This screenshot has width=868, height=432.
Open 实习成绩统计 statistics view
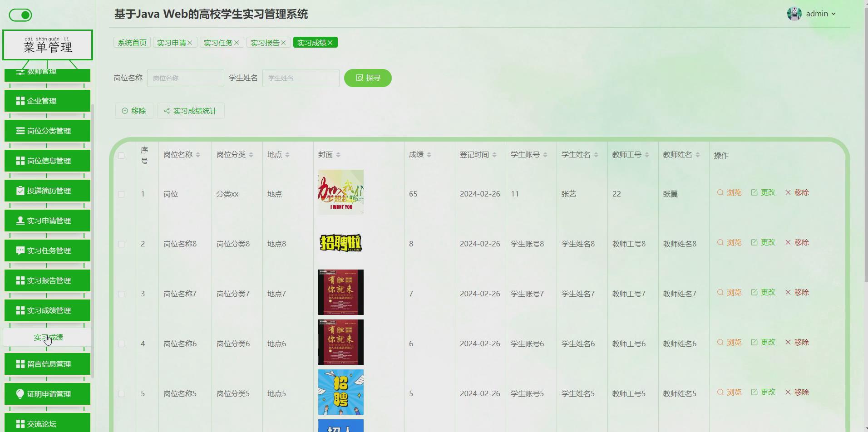[x=191, y=110]
